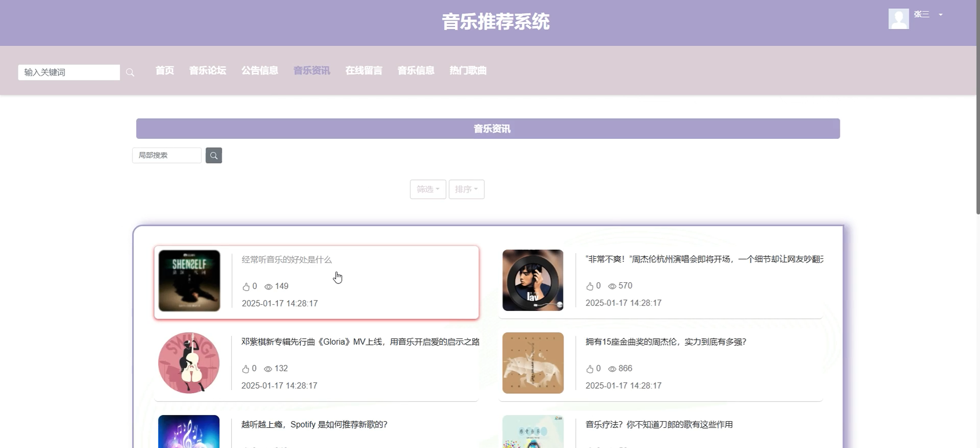Image resolution: width=980 pixels, height=448 pixels.
Task: Click the date under 拥有15座金曲奖的周杰伦
Action: [624, 386]
